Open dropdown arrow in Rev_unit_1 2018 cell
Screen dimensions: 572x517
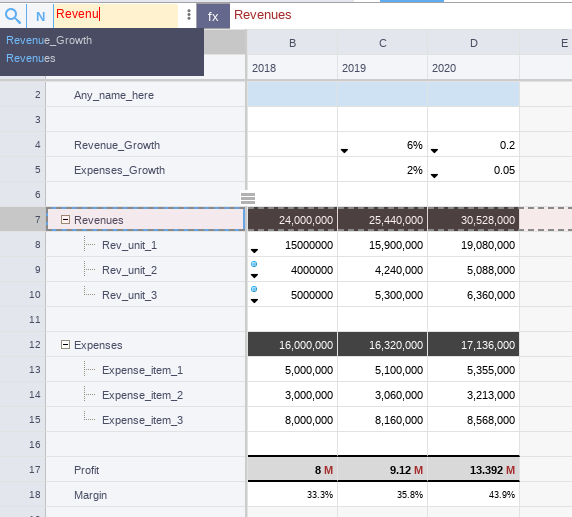pyautogui.click(x=254, y=251)
